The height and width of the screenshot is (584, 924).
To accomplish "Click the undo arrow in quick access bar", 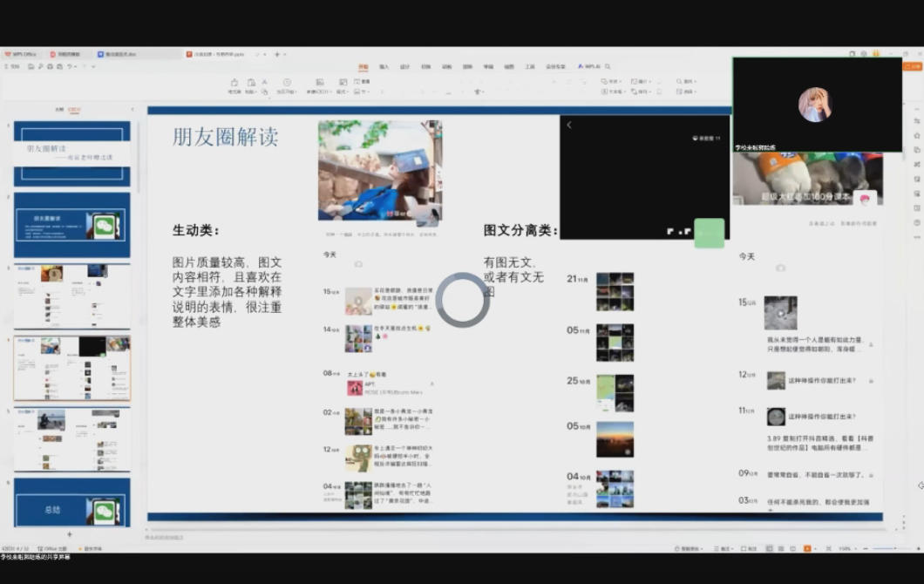I will tap(70, 66).
